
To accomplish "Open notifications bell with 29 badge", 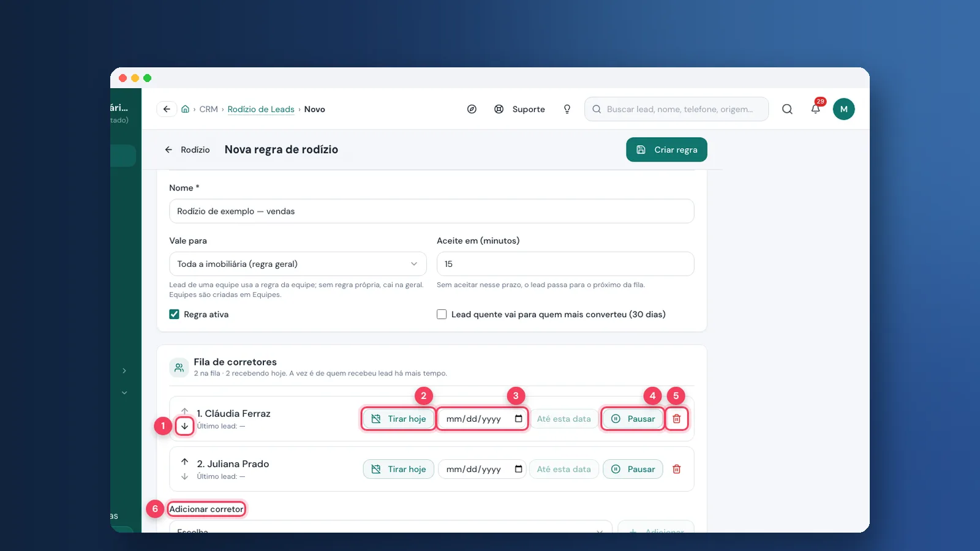I will click(x=816, y=109).
